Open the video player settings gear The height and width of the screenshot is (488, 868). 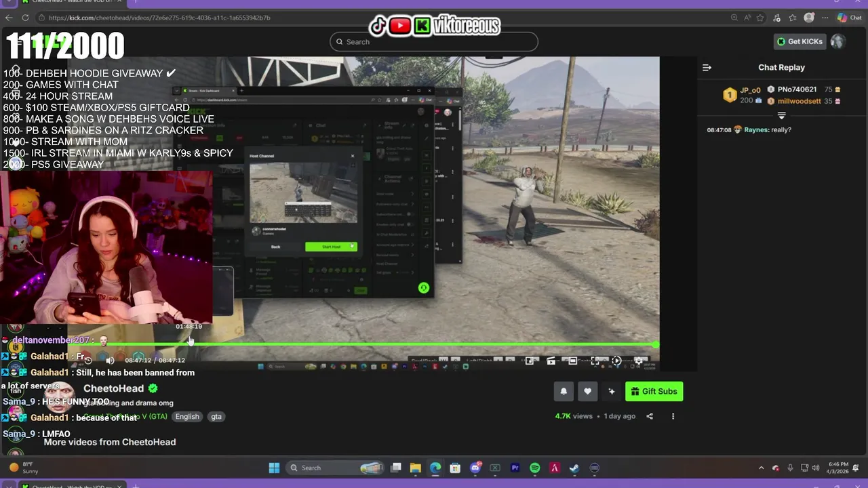(x=638, y=361)
